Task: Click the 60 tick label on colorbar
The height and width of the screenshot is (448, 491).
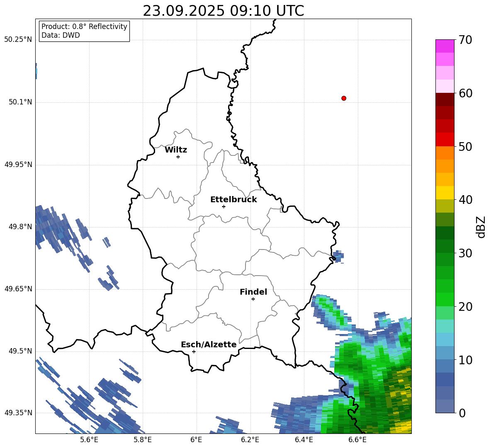Action: click(465, 93)
